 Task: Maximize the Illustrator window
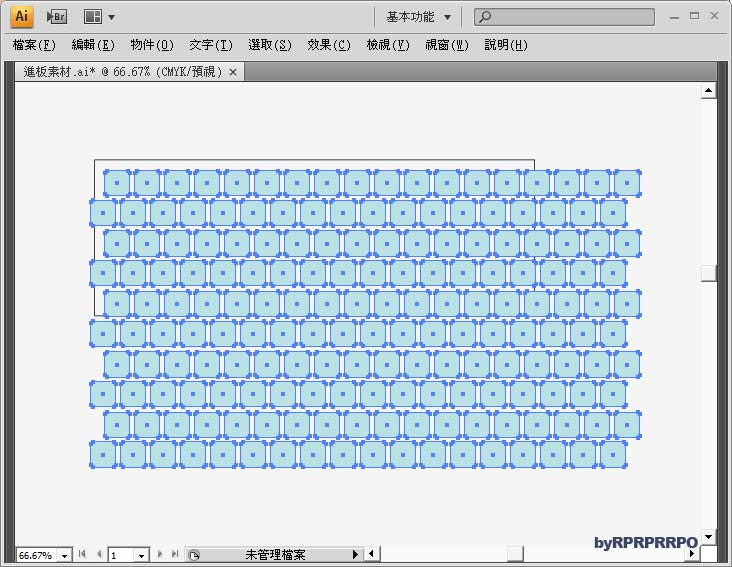coord(695,16)
